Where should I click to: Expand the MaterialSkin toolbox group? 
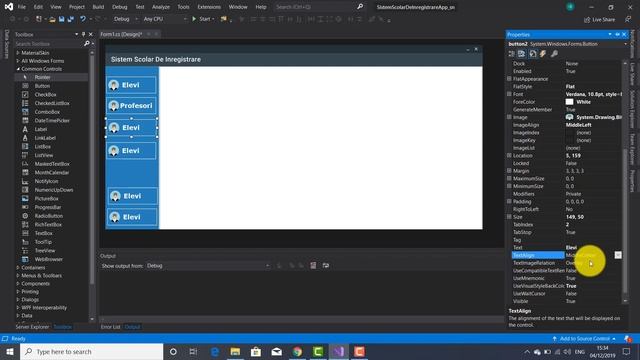pos(18,53)
